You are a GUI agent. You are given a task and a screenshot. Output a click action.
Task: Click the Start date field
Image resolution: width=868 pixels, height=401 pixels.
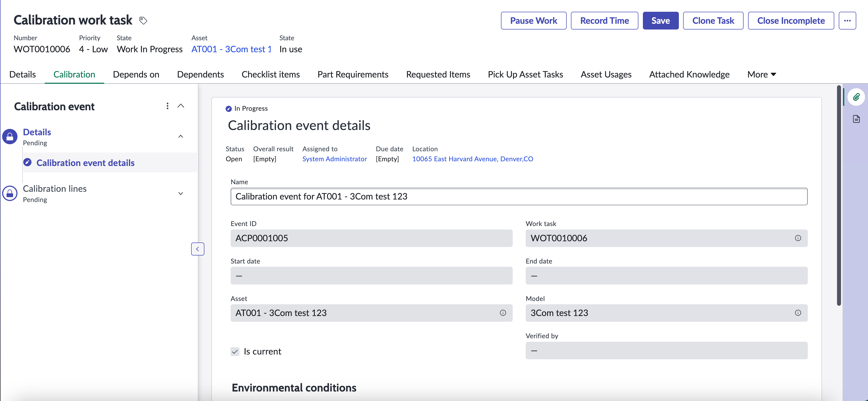pos(371,275)
